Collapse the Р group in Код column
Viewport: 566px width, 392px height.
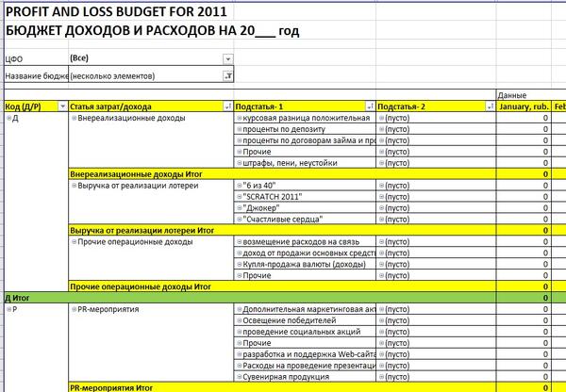coord(8,309)
